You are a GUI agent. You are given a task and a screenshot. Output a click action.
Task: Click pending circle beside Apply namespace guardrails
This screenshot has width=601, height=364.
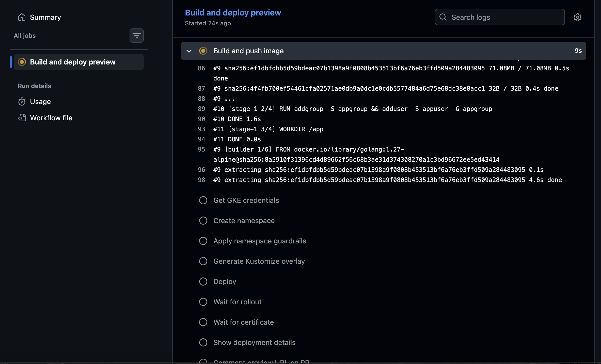203,241
